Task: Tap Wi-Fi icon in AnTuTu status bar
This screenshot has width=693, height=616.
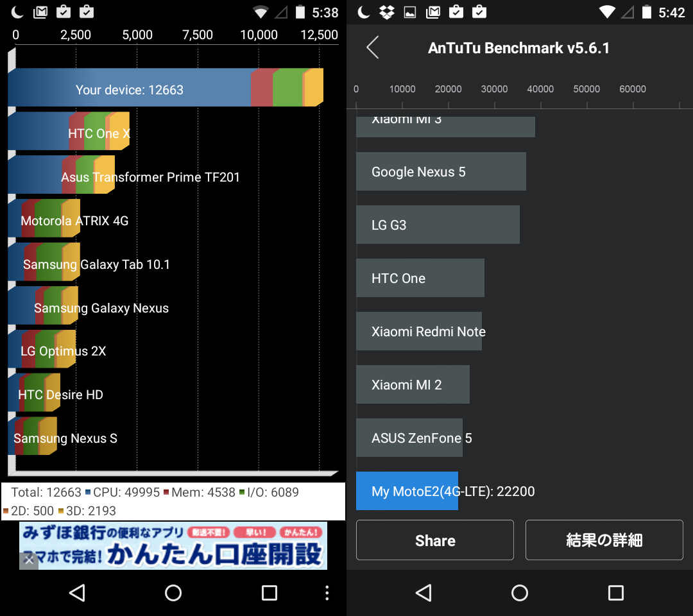Action: 607,12
